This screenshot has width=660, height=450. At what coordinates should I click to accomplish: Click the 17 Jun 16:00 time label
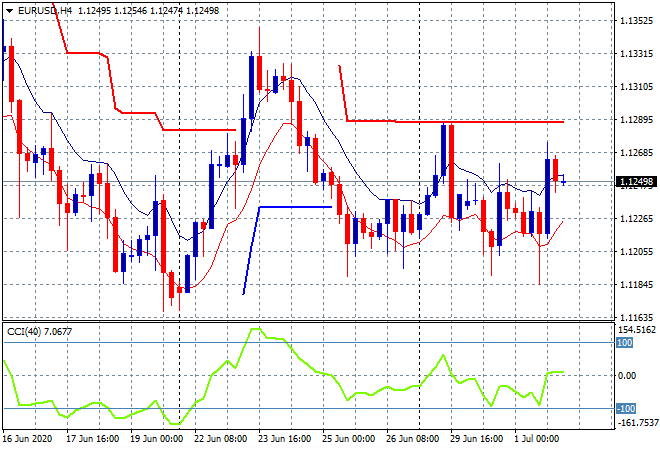(x=92, y=439)
